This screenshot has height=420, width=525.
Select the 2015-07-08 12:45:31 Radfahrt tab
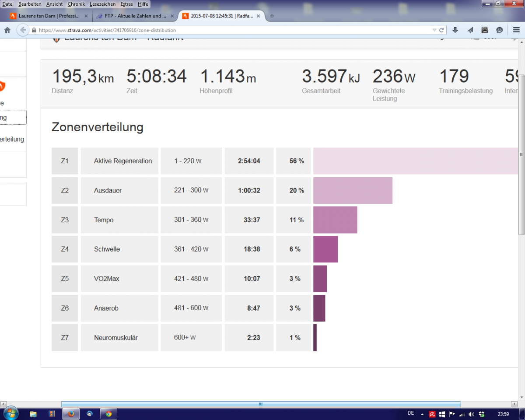click(222, 16)
